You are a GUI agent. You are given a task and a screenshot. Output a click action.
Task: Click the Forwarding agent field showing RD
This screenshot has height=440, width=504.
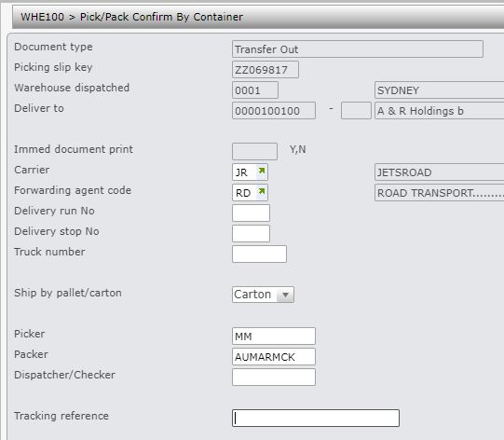pyautogui.click(x=250, y=192)
